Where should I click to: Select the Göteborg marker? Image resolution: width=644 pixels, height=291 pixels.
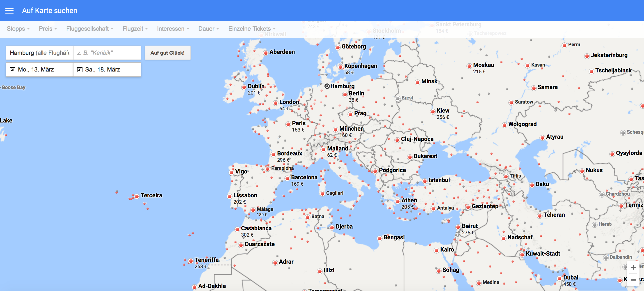[x=338, y=47]
